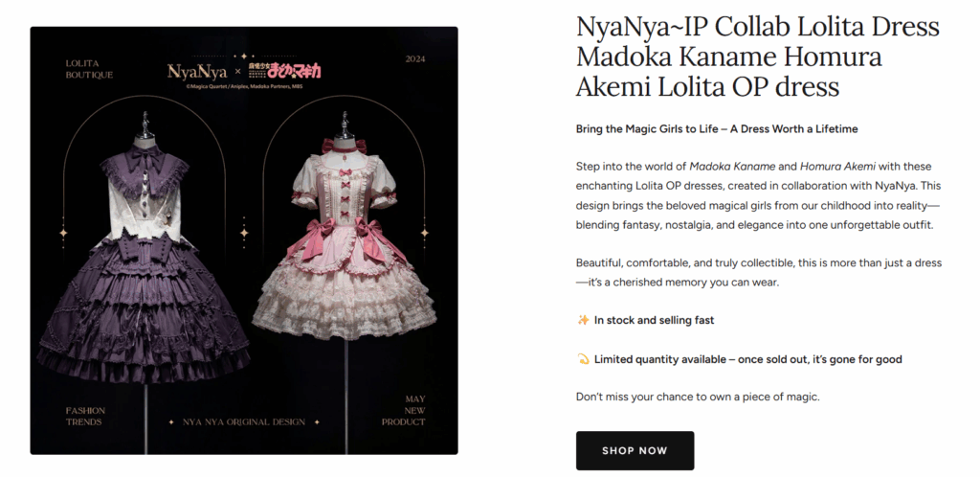Click the LOLITA BOUTIQUE text in banner
This screenshot has height=477, width=980.
[89, 69]
